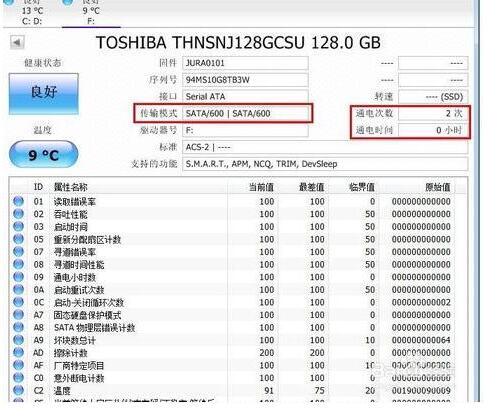This screenshot has width=485, height=408.
Task: Click the 原始值 column header
Action: (438, 187)
